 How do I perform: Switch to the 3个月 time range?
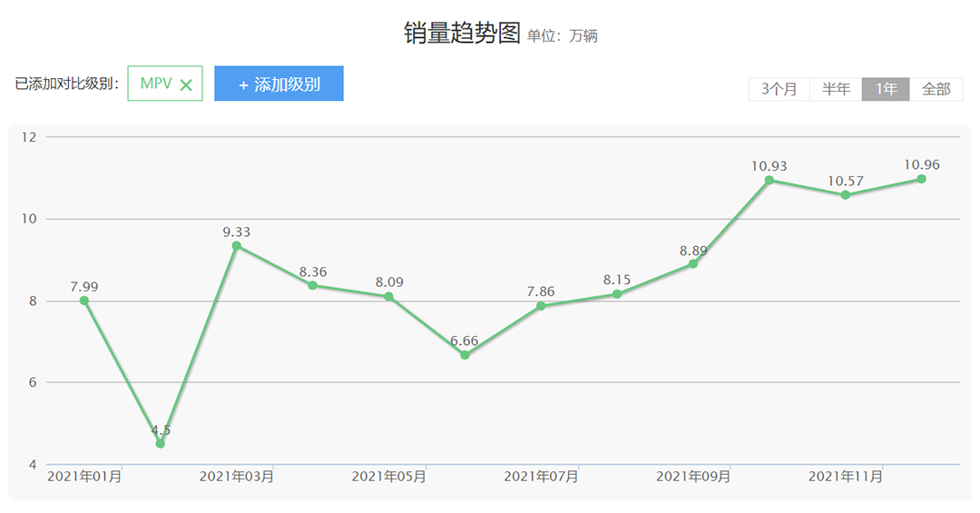point(779,89)
